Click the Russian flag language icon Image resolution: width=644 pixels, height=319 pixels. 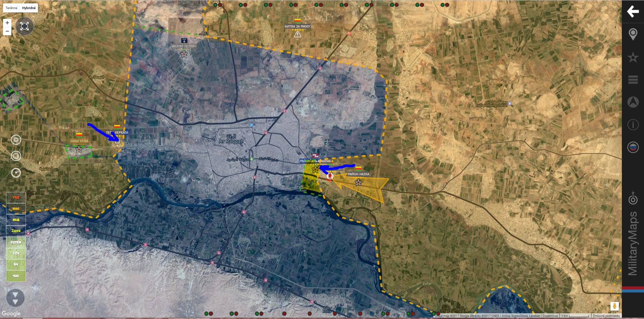pos(633,147)
